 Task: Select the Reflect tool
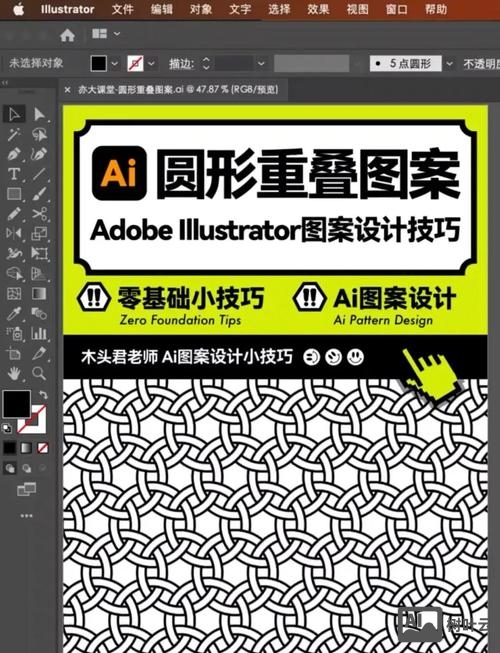coord(14,234)
